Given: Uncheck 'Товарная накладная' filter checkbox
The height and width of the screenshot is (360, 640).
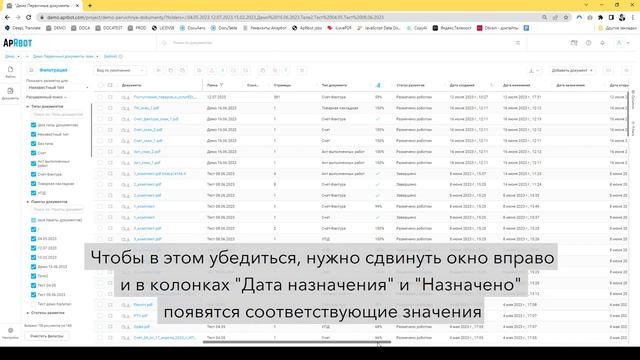Looking at the screenshot, I should (33, 184).
